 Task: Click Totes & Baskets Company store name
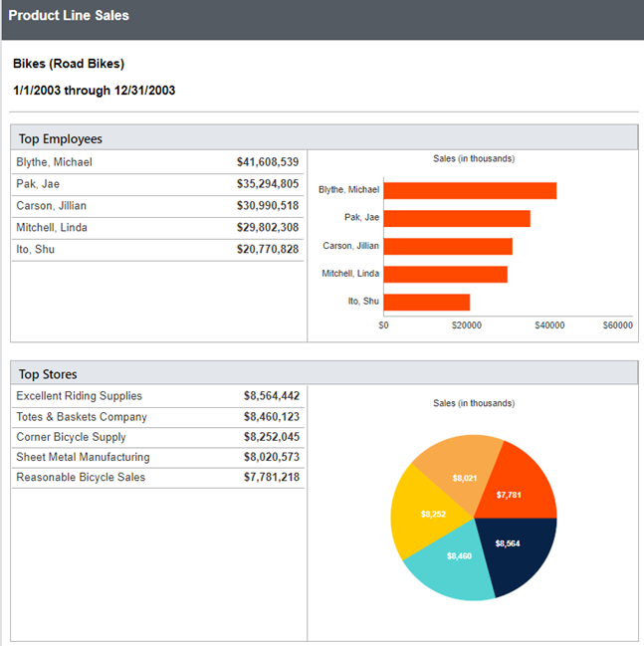click(x=82, y=417)
